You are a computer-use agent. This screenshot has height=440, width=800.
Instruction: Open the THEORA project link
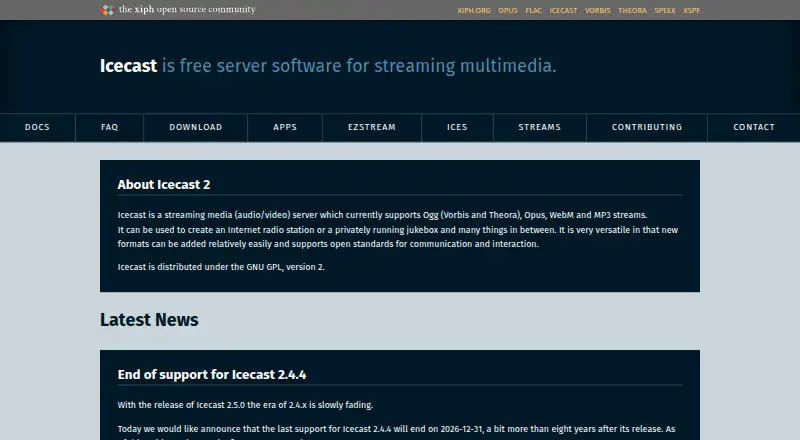[632, 10]
